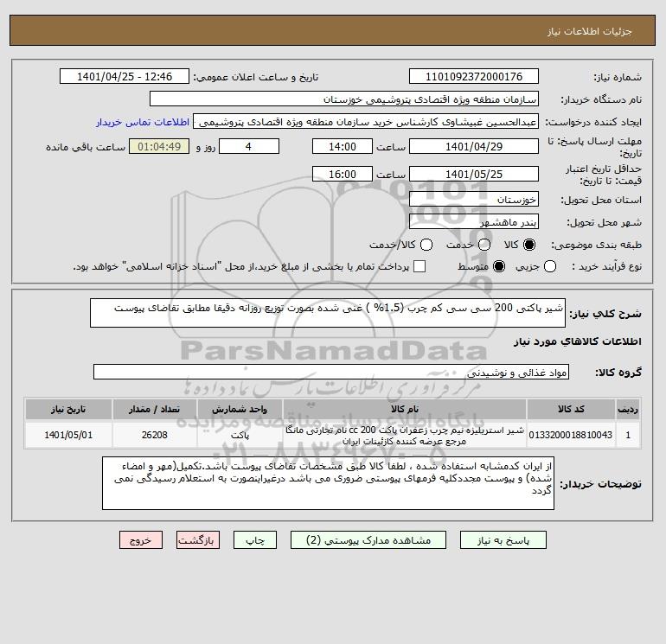Image resolution: width=666 pixels, height=644 pixels.
Task: Click the واحد شمارش column header
Action: pyautogui.click(x=240, y=409)
